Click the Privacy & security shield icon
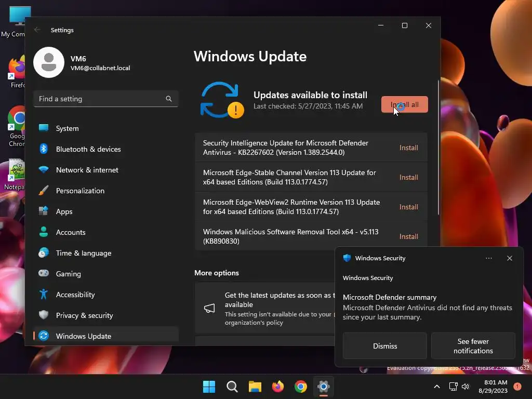Viewport: 532px width, 399px height. coord(44,315)
